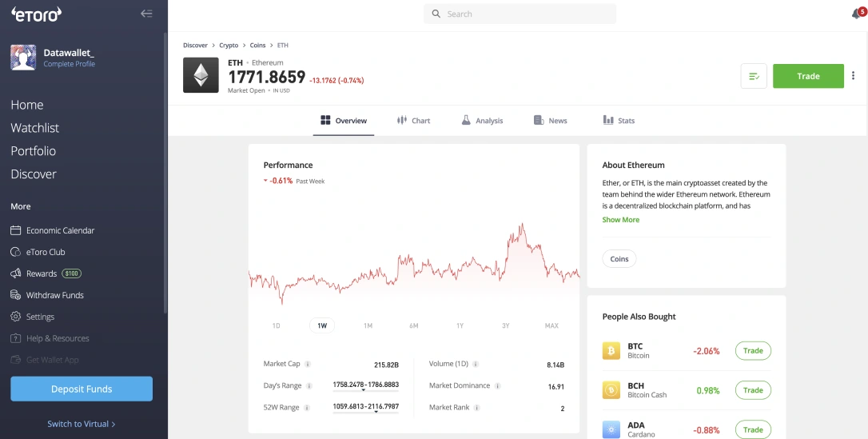Screen dimensions: 868x439
Task: Click the 52W Range slider bar
Action: tap(365, 413)
